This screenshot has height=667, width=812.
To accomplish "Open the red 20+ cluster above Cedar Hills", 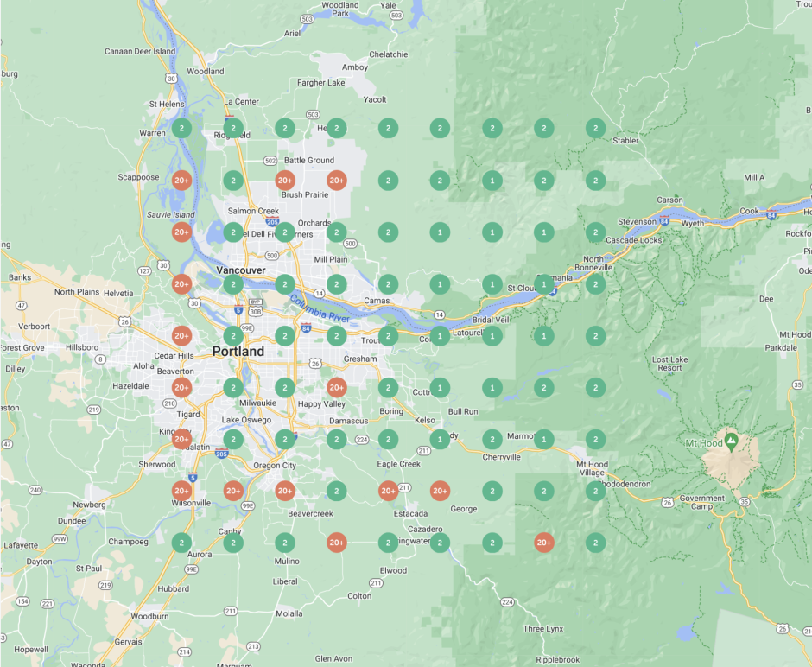I will pos(181,336).
